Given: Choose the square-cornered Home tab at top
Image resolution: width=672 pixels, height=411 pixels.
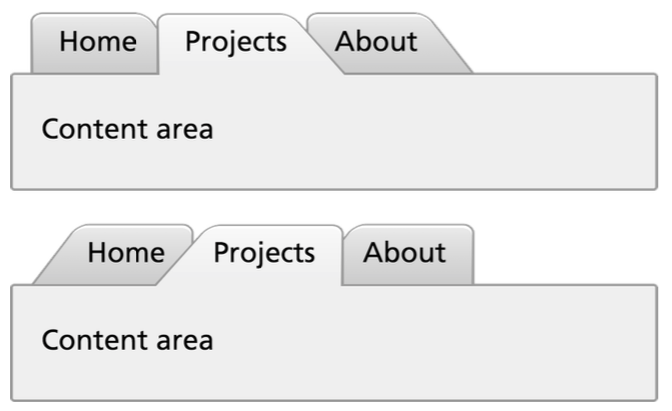Looking at the screenshot, I should click(97, 43).
